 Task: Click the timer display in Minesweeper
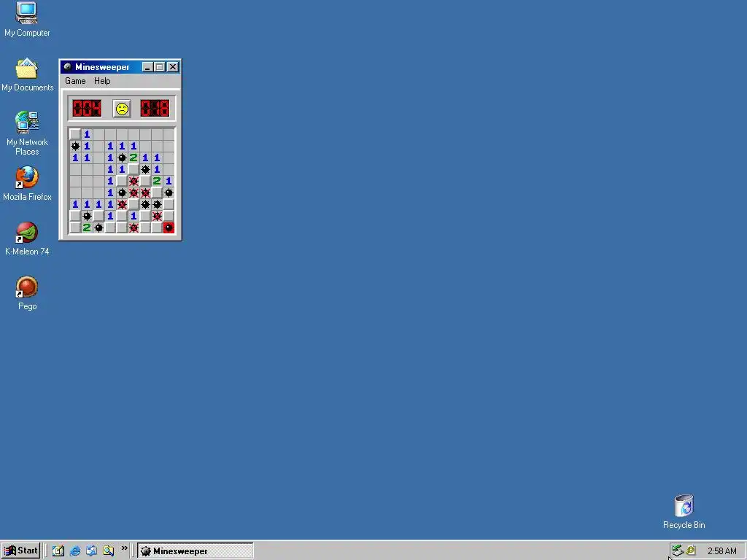point(155,109)
